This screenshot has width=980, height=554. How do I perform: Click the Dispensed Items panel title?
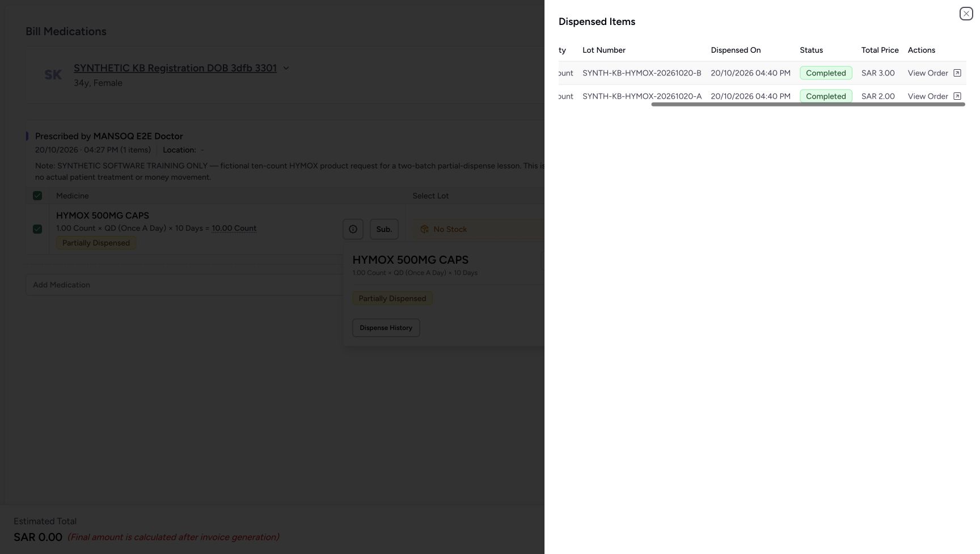tap(597, 22)
